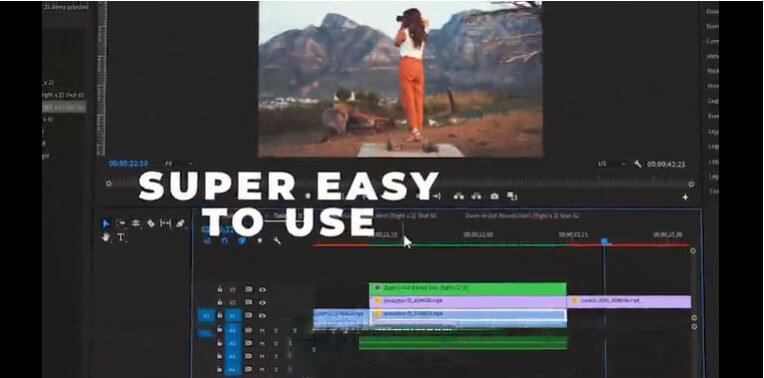Select the Slip tool

[x=166, y=224]
